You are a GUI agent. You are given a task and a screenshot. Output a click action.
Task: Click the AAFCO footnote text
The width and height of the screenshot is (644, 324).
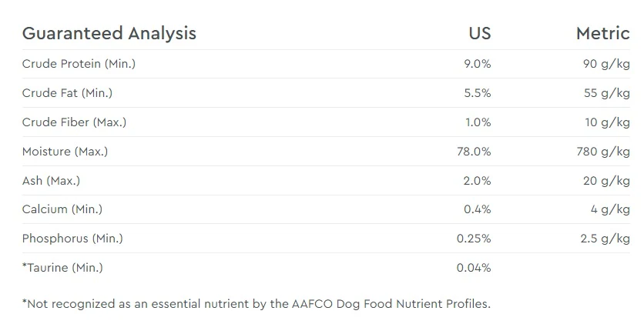[257, 304]
